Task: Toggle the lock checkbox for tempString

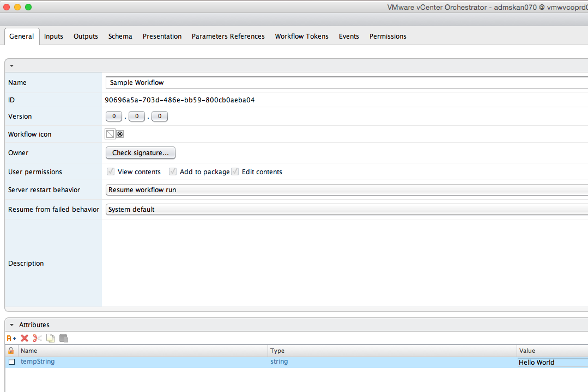Action: click(11, 362)
